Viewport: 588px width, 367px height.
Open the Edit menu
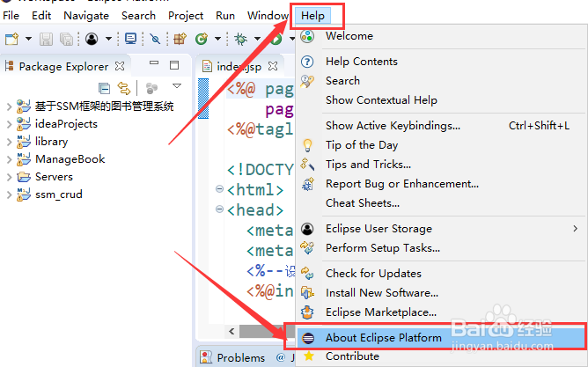tap(41, 16)
